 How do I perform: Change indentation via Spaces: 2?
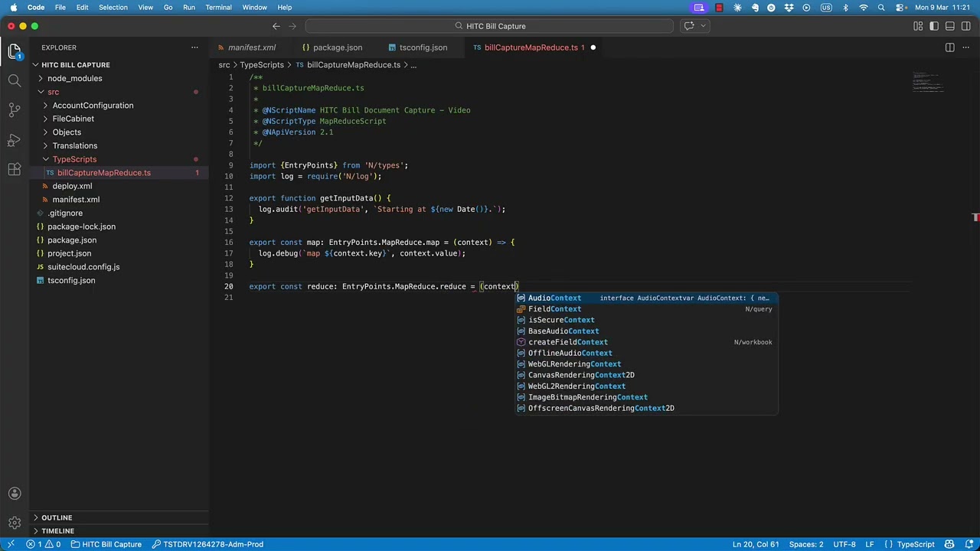[806, 544]
